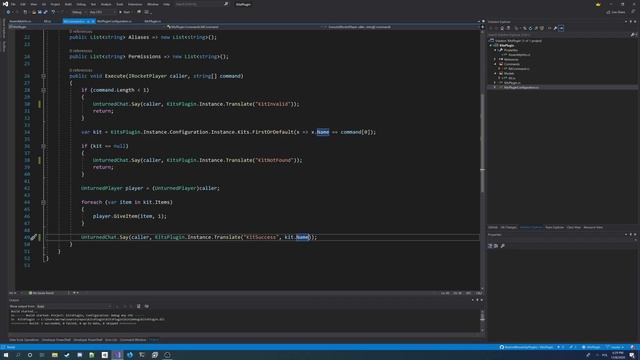Image resolution: width=640 pixels, height=360 pixels.
Task: Select KitsPluginConfiguration.cs in Solution Explorer
Action: coord(521,87)
